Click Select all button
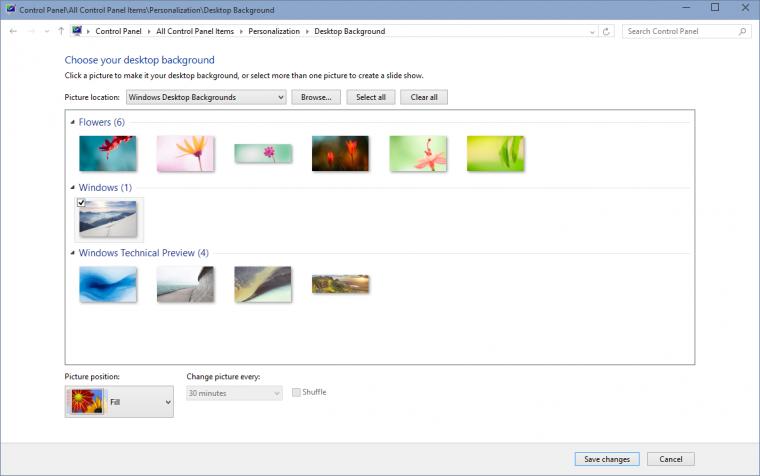Image resolution: width=760 pixels, height=476 pixels. (371, 97)
